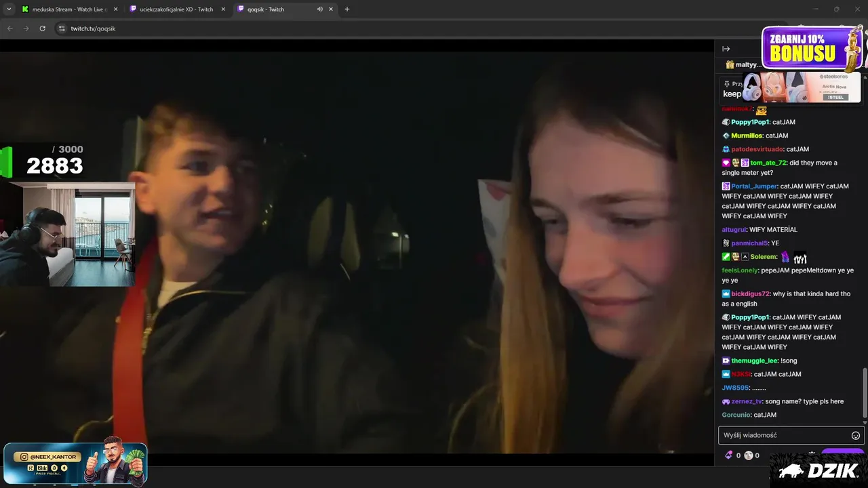The image size is (868, 488).
Task: Select the qoqsik - Twitch tab
Action: tap(285, 9)
